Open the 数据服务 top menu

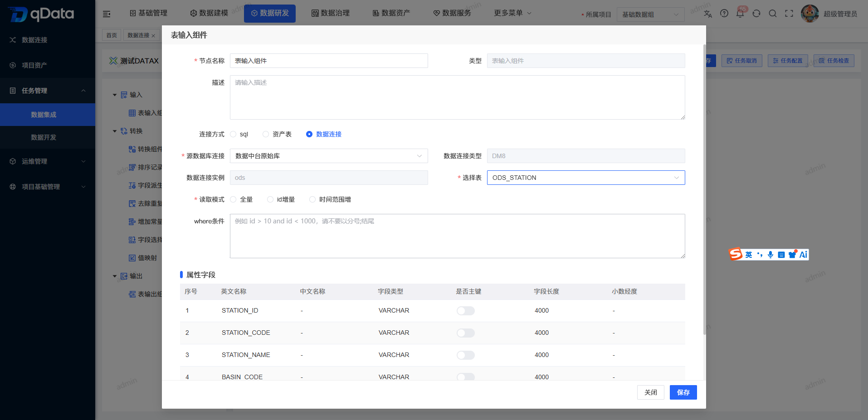pyautogui.click(x=452, y=13)
